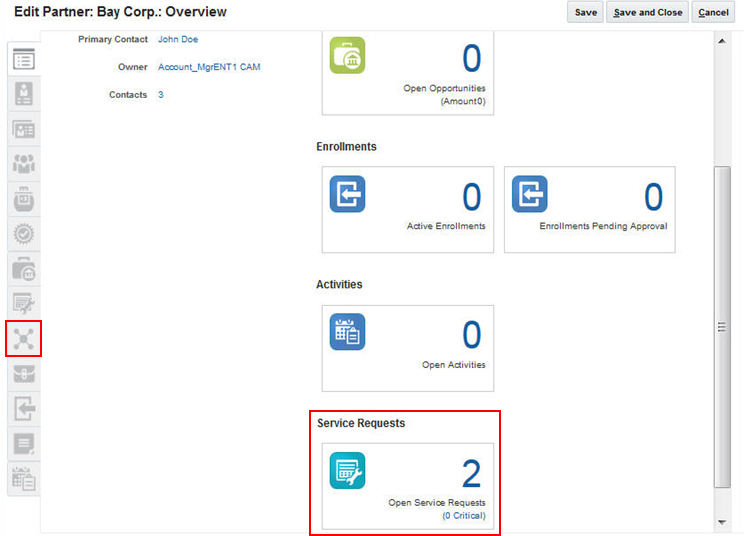
Task: Open the Service Requests sidebar icon
Action: [24, 304]
